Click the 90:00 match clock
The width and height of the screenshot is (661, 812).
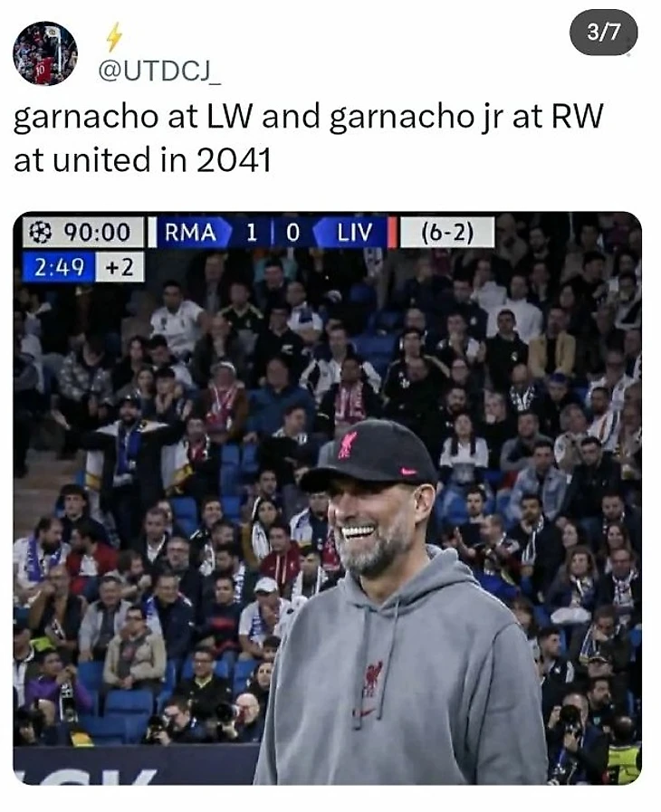pos(97,232)
